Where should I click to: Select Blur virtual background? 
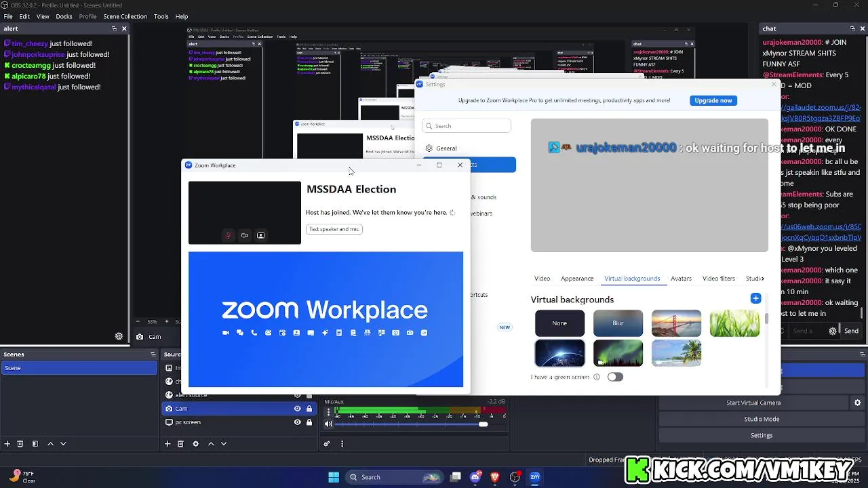click(x=618, y=323)
